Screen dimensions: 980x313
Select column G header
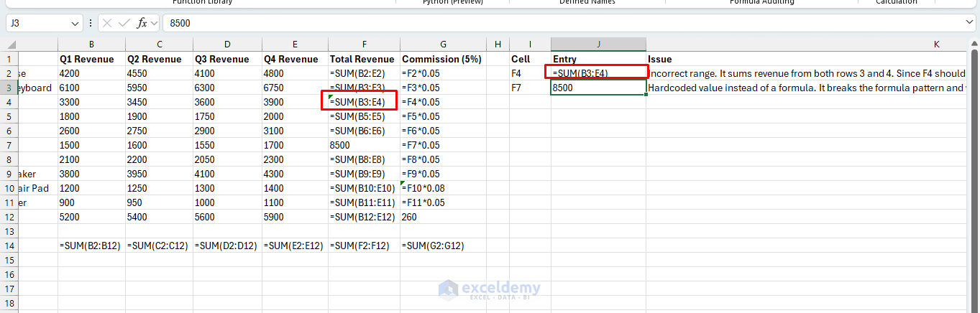(443, 45)
